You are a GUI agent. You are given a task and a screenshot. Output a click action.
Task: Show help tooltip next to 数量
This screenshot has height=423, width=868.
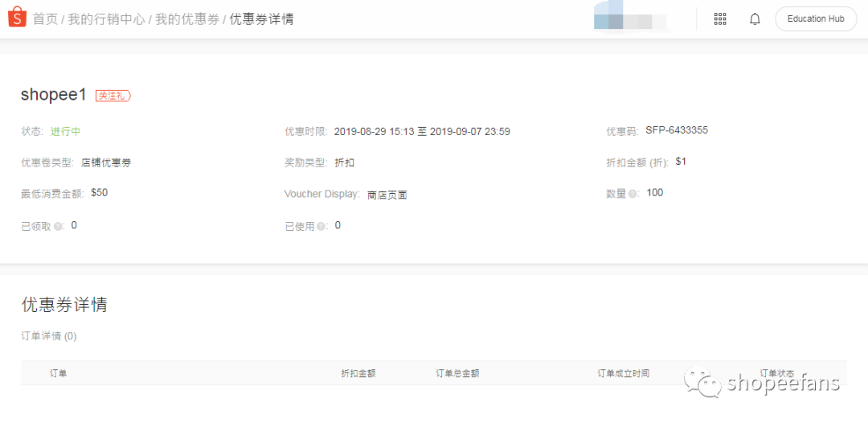(634, 194)
